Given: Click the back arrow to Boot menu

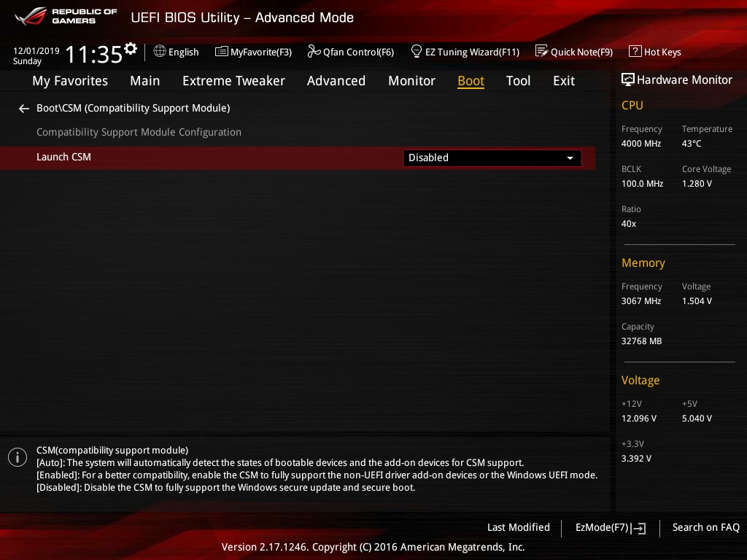Looking at the screenshot, I should pos(24,109).
